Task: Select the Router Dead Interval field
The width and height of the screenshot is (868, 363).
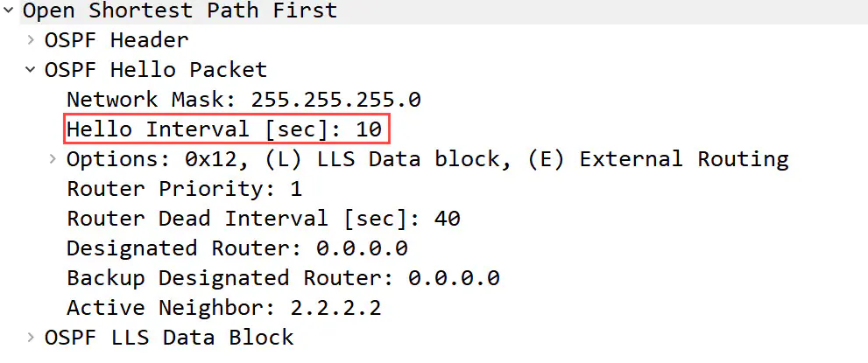Action: [x=263, y=219]
